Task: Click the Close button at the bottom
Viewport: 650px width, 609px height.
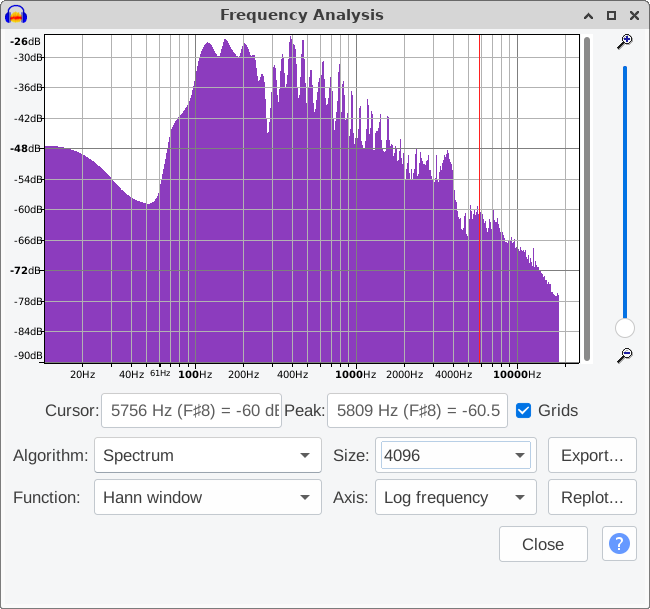Action: (x=543, y=544)
